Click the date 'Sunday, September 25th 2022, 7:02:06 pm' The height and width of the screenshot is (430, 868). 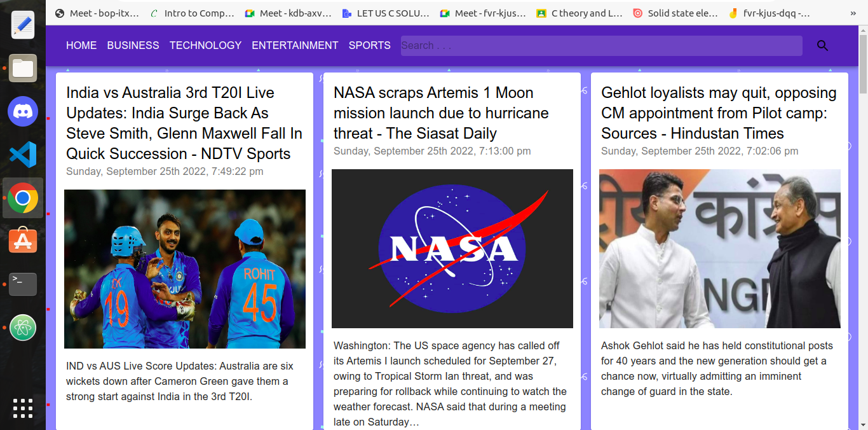click(x=700, y=151)
